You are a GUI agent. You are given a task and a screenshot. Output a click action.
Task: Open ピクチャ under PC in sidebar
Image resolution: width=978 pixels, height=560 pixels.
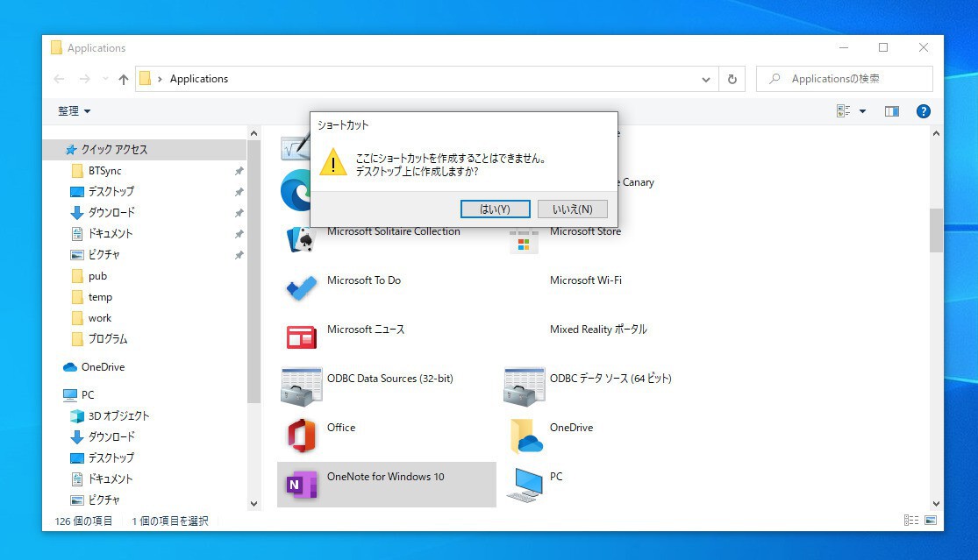pos(104,500)
